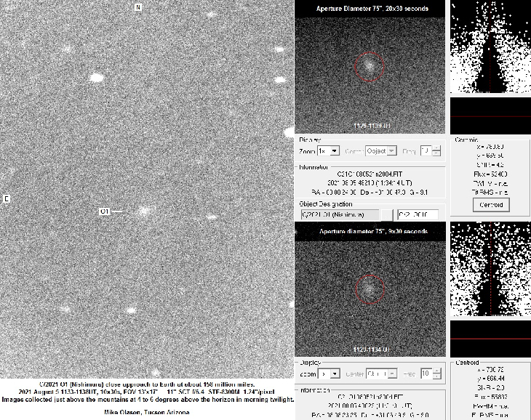Increase the Freq value in the lower Display panel

436,370
